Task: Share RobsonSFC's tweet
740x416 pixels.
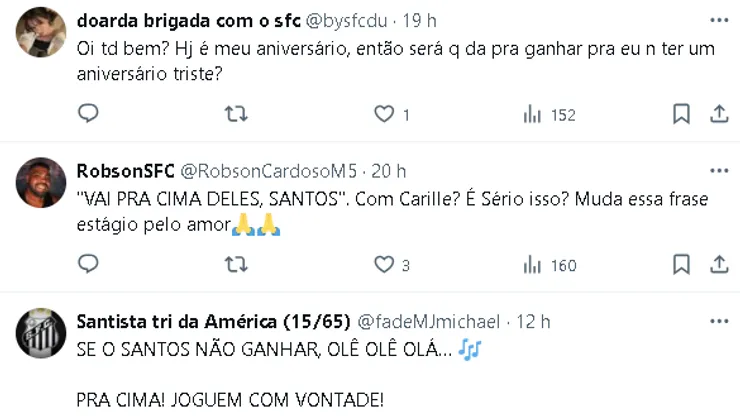Action: pyautogui.click(x=719, y=264)
